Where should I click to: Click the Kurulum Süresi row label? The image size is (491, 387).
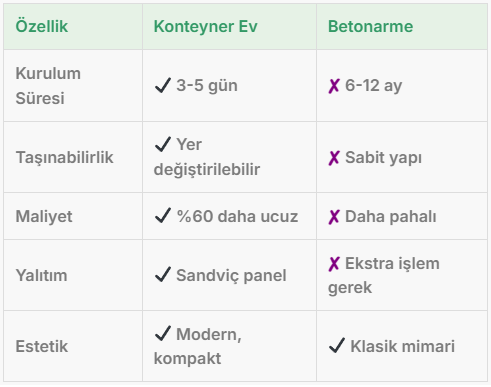click(48, 86)
